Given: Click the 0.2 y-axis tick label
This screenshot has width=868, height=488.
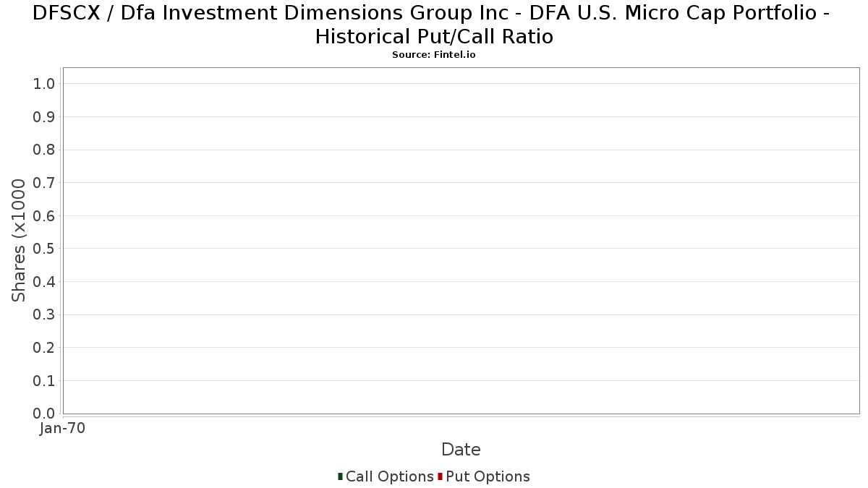Looking at the screenshot, I should tap(44, 348).
